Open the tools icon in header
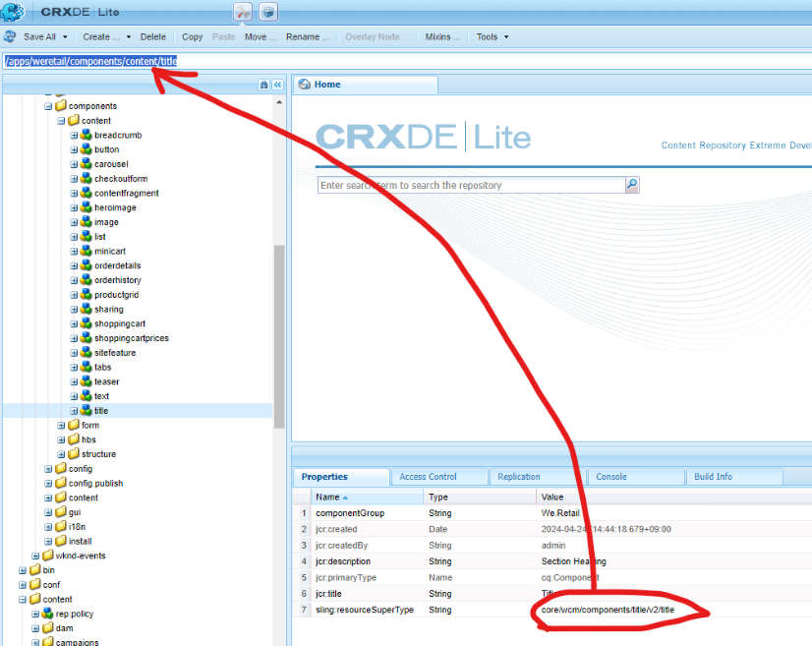The image size is (812, 646). [x=243, y=12]
